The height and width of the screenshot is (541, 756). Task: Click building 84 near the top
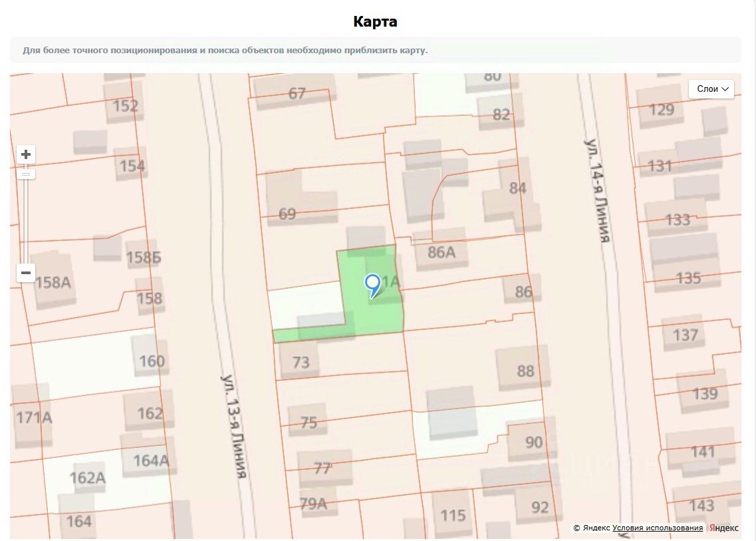tap(517, 188)
